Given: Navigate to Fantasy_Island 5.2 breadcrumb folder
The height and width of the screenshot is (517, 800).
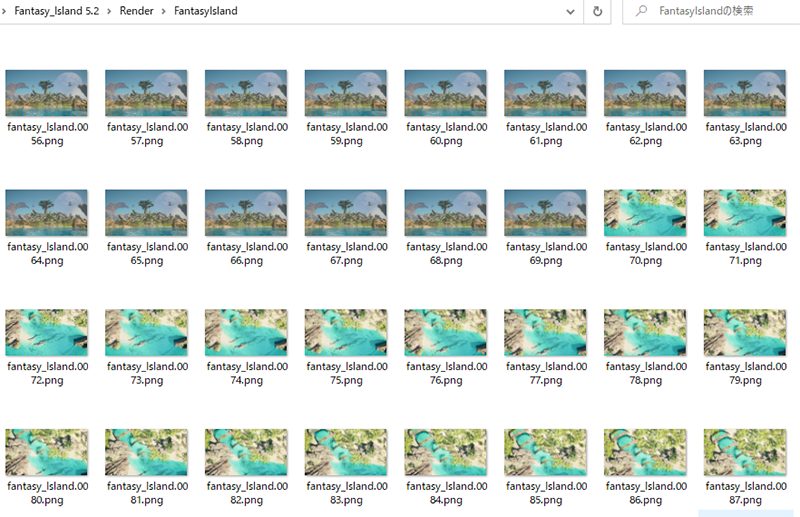Looking at the screenshot, I should coord(54,12).
